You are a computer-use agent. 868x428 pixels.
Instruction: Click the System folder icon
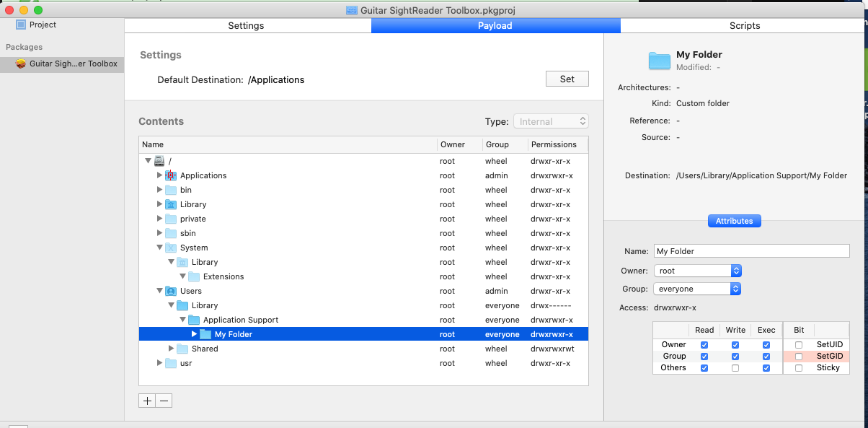click(x=171, y=248)
